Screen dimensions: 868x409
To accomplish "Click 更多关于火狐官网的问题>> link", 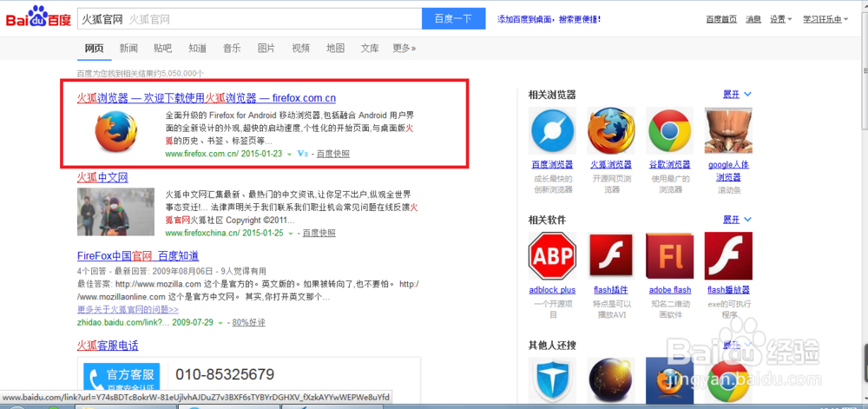I will tap(128, 309).
